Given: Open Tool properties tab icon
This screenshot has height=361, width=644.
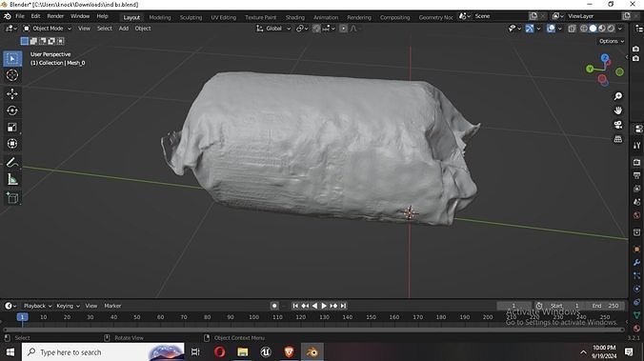Looking at the screenshot, I should [x=636, y=146].
